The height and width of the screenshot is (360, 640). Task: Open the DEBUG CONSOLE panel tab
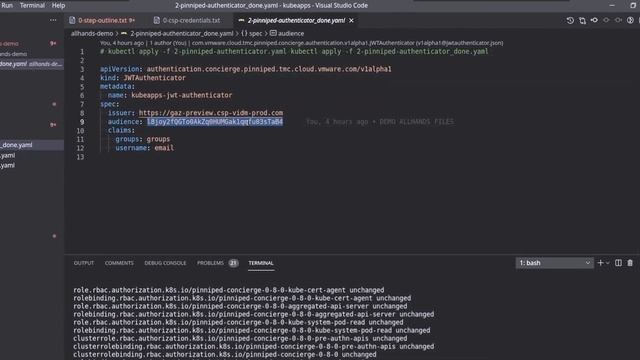tap(165, 263)
